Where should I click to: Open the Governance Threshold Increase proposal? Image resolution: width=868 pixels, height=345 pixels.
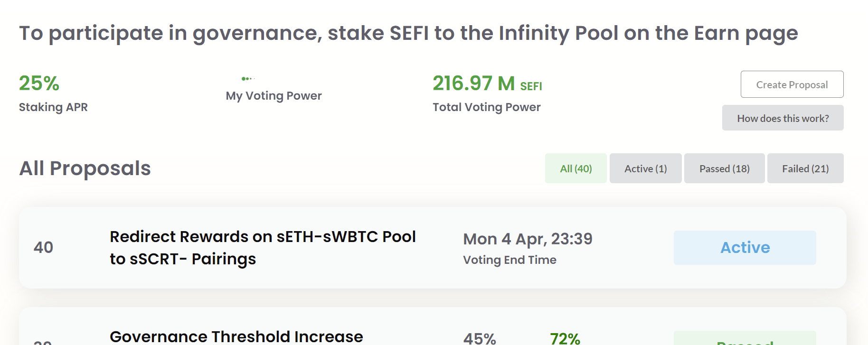(236, 336)
